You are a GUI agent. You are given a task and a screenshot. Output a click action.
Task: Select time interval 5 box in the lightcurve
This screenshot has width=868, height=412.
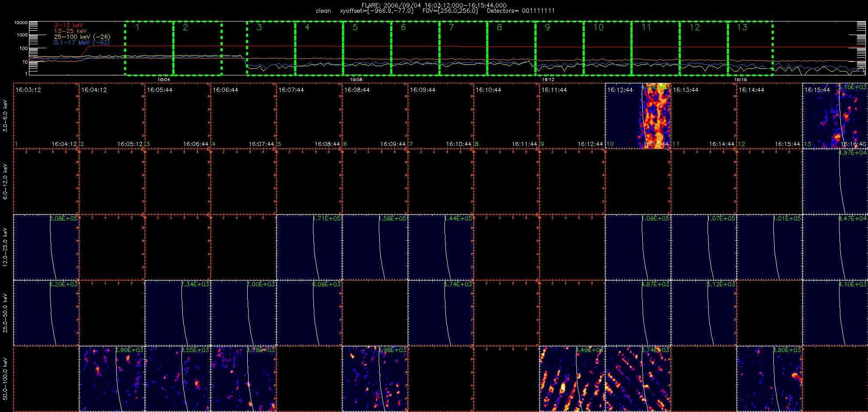(x=367, y=48)
